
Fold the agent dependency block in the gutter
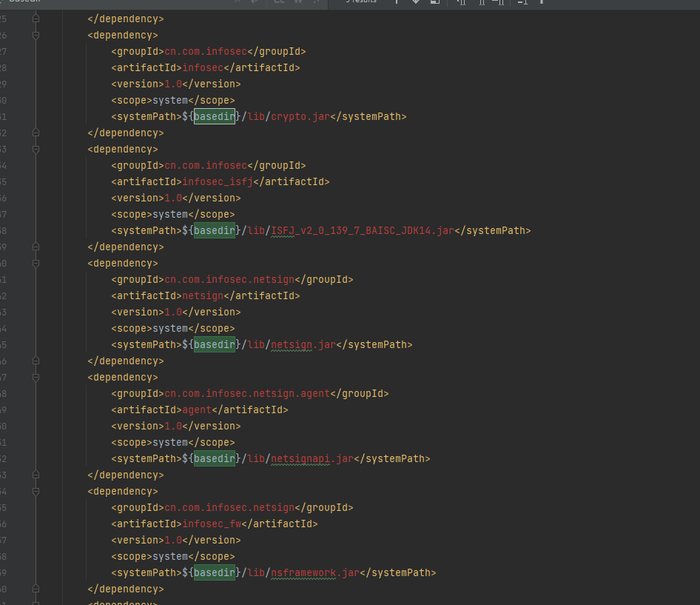coord(35,377)
